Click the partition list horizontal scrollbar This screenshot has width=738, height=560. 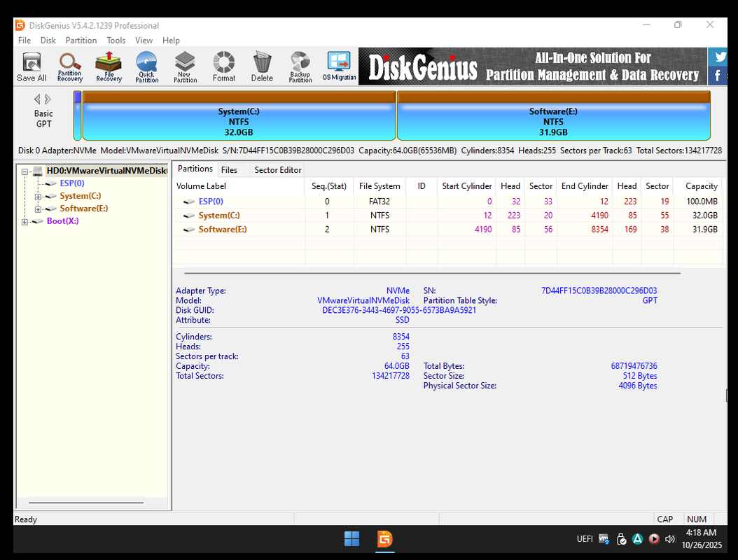(432, 273)
